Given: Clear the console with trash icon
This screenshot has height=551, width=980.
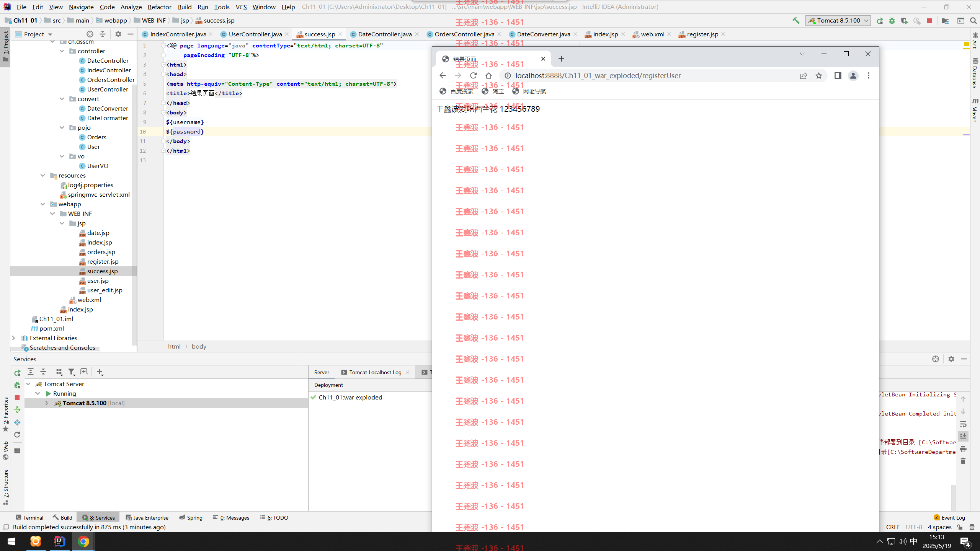Looking at the screenshot, I should tap(963, 461).
